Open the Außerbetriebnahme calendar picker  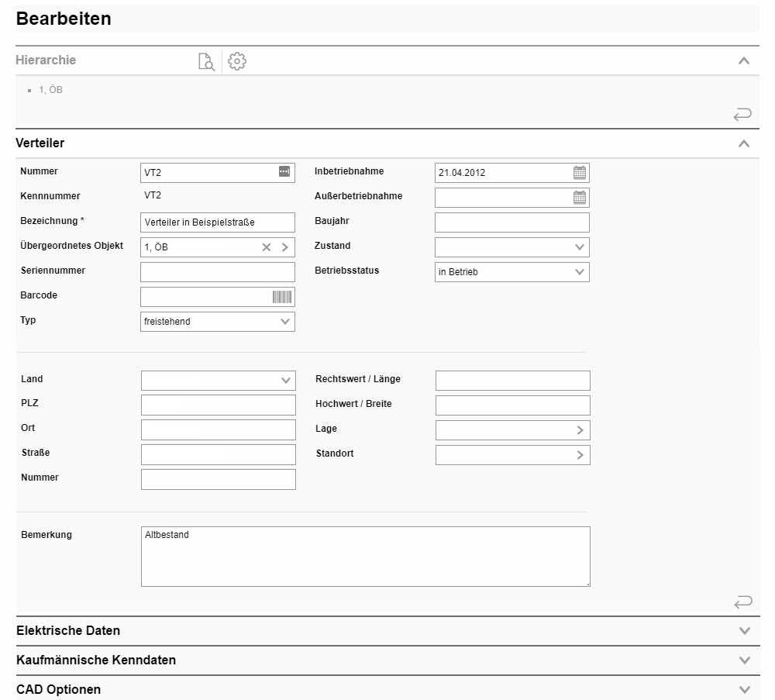[x=580, y=198]
